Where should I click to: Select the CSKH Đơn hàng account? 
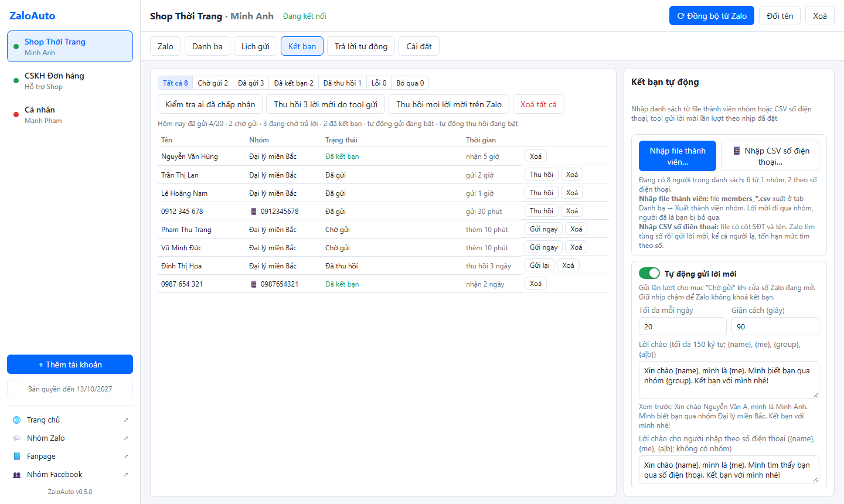(70, 81)
